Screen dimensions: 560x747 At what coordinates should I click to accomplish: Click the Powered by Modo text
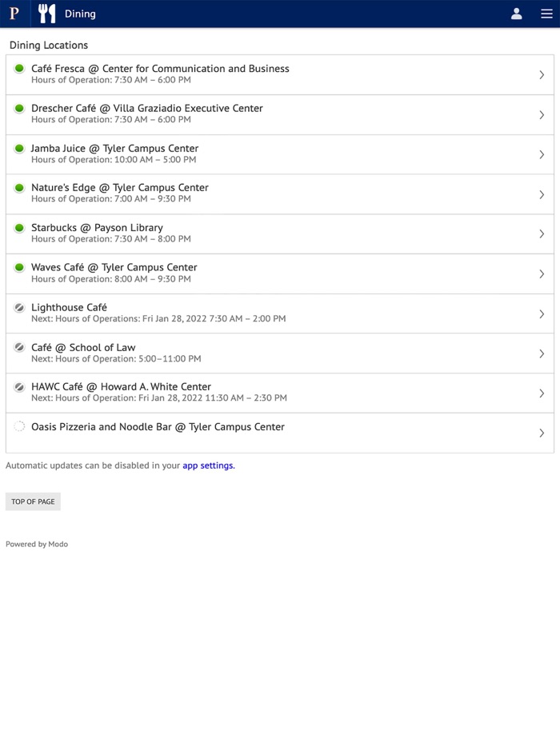[37, 544]
